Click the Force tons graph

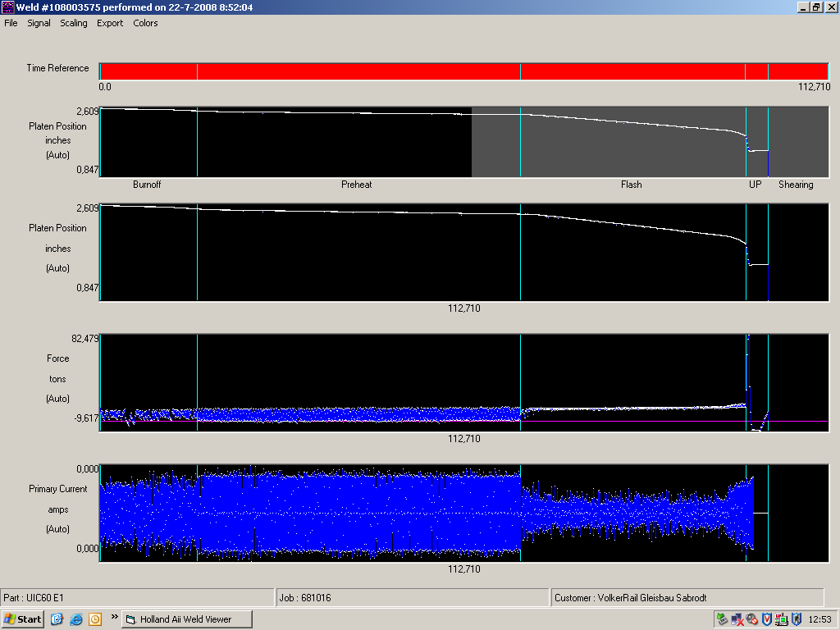[464, 382]
